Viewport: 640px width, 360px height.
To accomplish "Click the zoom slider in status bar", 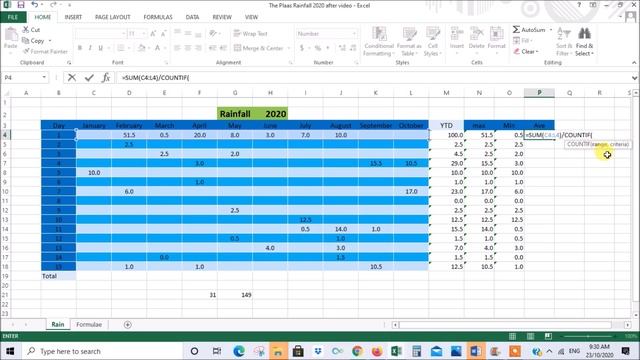I will click(x=588, y=336).
